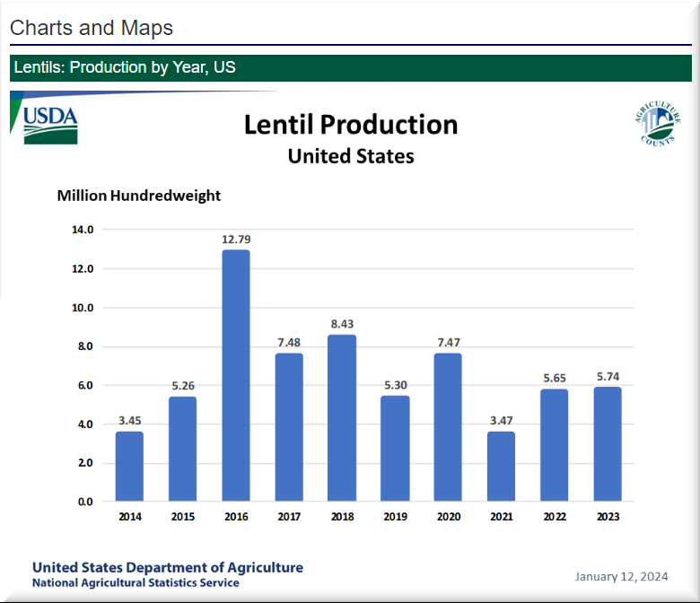Image resolution: width=700 pixels, height=603 pixels.
Task: Click the 2023 production bar
Action: tap(607, 444)
